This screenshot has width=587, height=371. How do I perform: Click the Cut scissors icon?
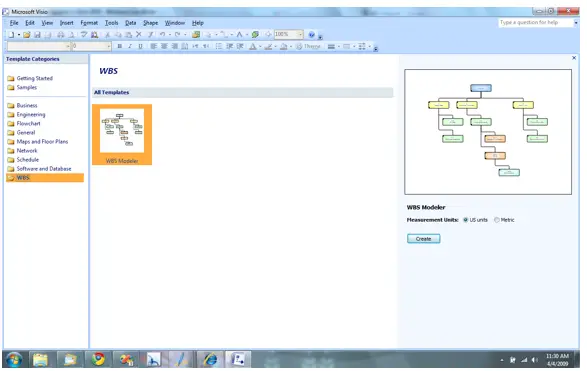click(x=107, y=35)
